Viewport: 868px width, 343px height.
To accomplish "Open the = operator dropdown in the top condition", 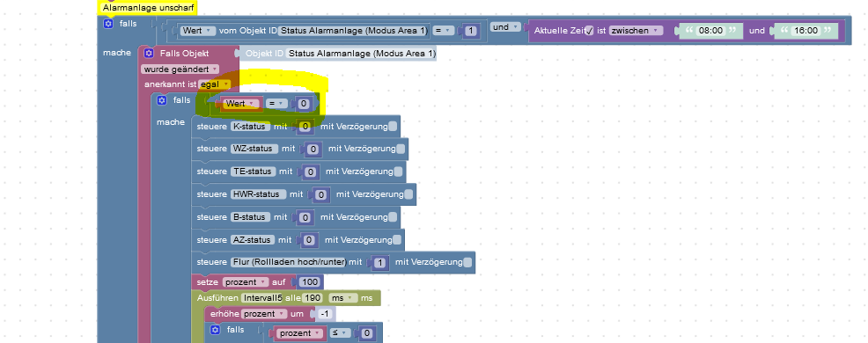I will (x=444, y=31).
